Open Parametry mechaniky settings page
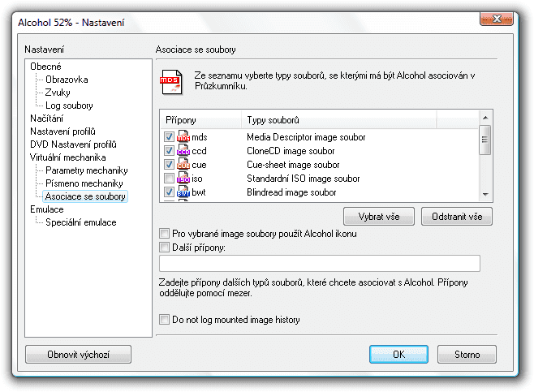534x392 pixels. (x=87, y=170)
